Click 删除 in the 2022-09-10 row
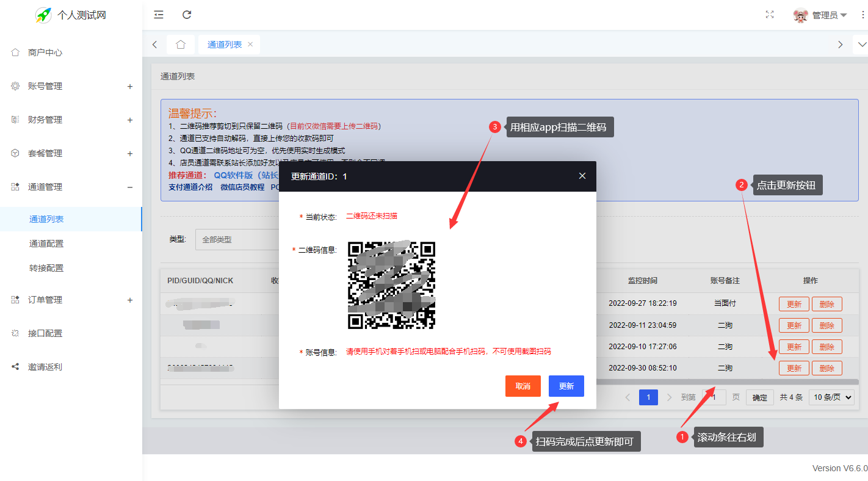 (827, 347)
